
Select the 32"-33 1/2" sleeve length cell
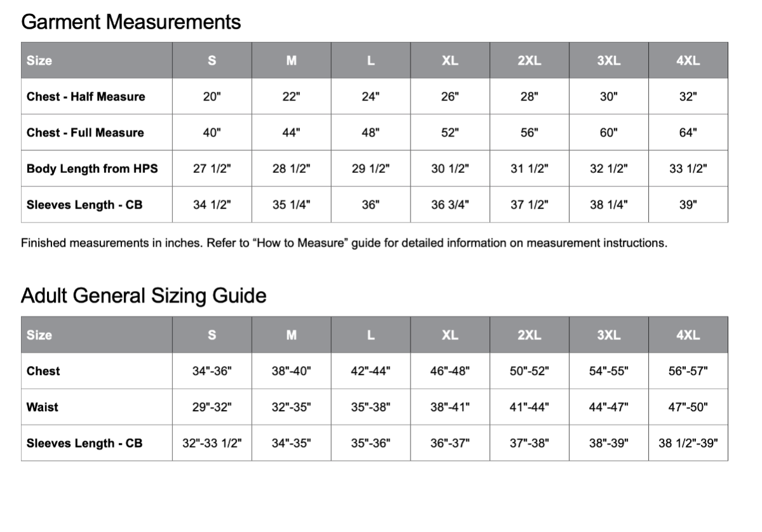point(212,443)
